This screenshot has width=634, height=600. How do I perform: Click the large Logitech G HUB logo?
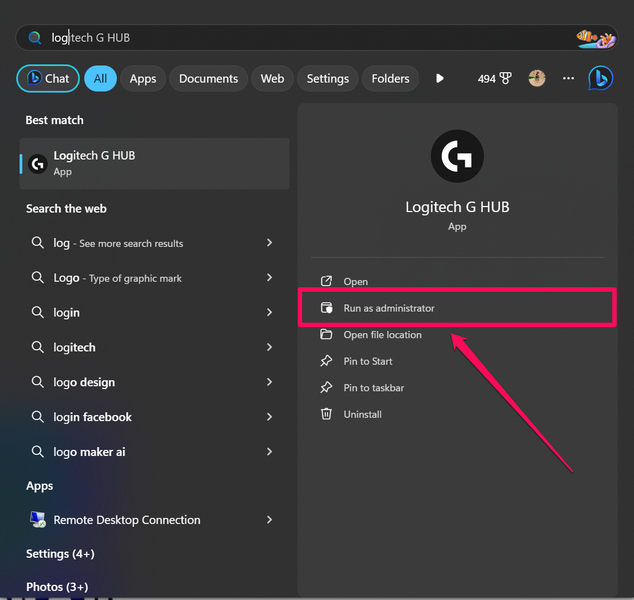(457, 155)
